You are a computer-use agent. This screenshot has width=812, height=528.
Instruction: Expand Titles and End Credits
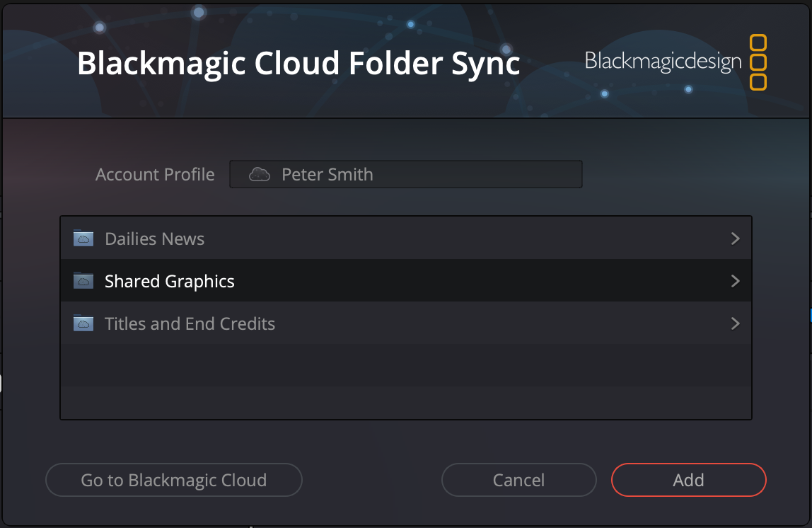click(736, 323)
